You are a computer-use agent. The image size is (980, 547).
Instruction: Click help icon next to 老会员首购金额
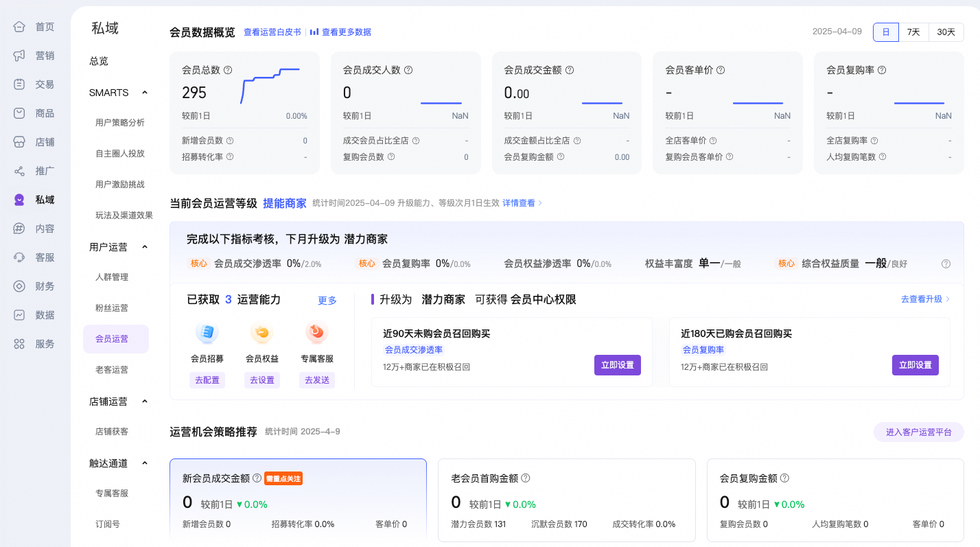[x=526, y=478]
